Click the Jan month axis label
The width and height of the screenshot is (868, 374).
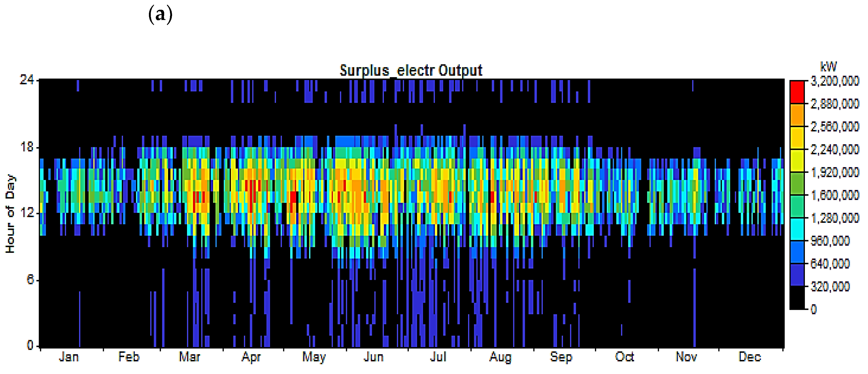[x=69, y=357]
